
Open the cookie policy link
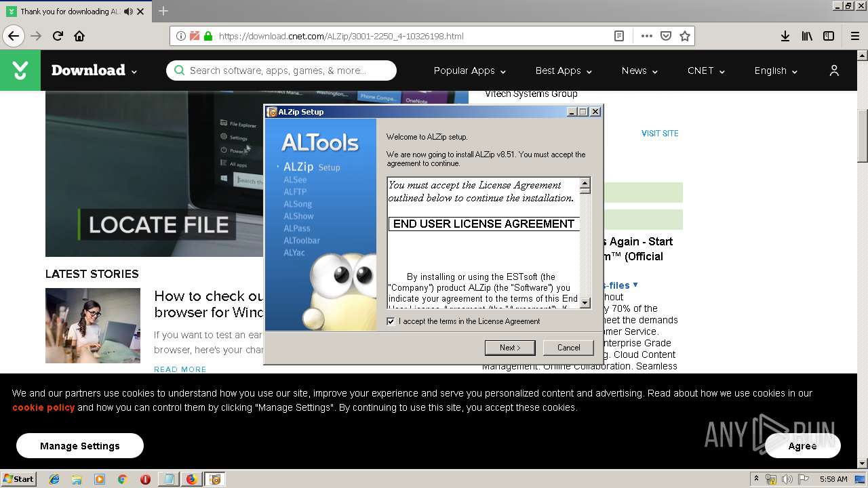tap(43, 407)
